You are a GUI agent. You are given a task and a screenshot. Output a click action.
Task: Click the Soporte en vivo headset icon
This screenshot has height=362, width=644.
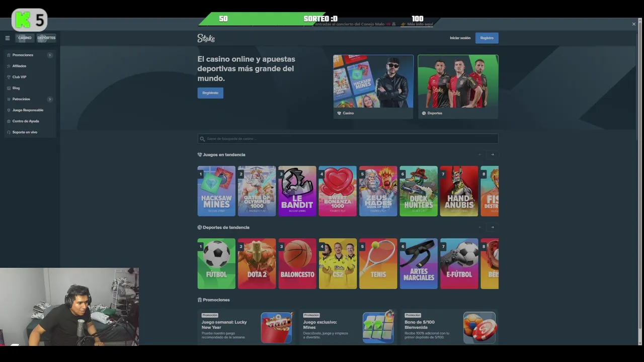pyautogui.click(x=9, y=132)
